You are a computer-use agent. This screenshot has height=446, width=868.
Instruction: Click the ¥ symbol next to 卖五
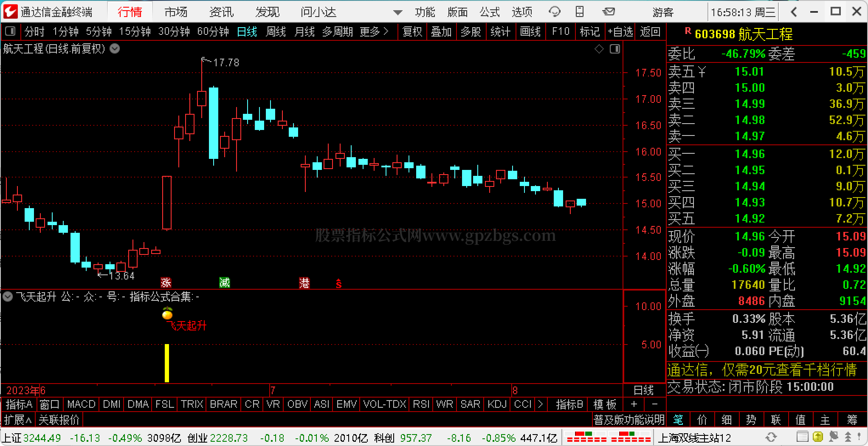(x=702, y=72)
